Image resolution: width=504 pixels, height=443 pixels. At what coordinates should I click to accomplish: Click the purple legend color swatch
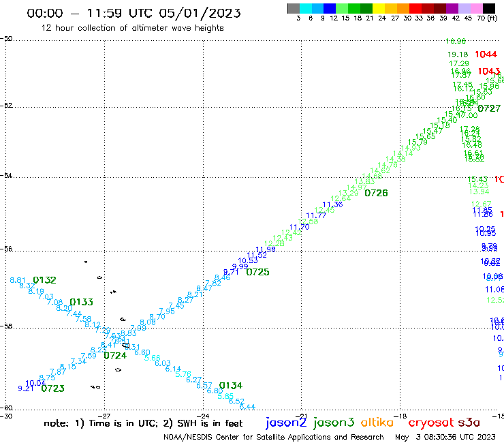[452, 8]
